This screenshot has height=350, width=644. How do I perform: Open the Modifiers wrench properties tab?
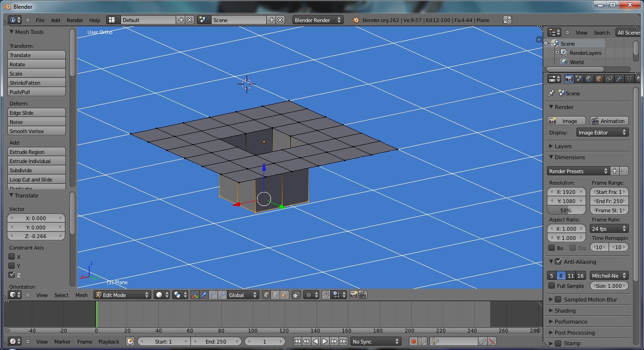point(619,79)
